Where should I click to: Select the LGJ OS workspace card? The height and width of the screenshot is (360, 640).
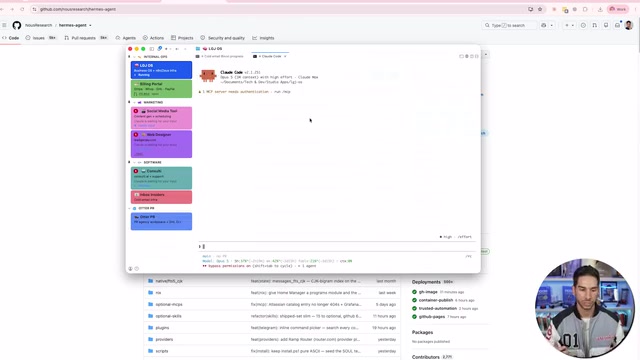[x=161, y=70]
